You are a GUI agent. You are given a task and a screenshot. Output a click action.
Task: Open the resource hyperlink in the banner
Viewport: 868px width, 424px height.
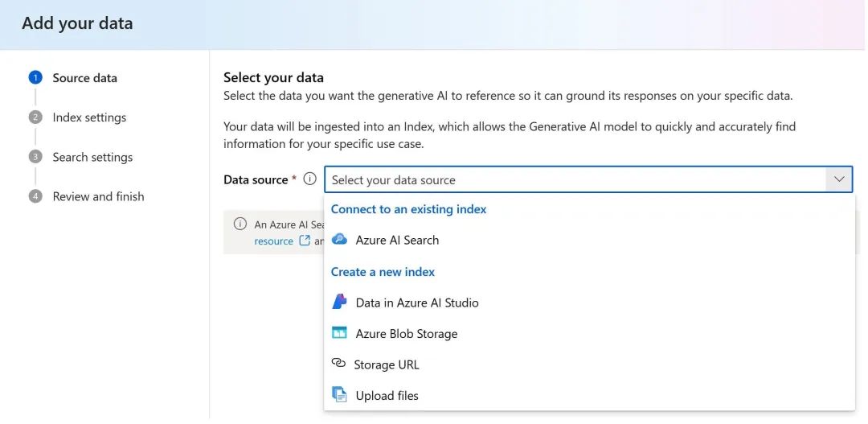coord(273,241)
